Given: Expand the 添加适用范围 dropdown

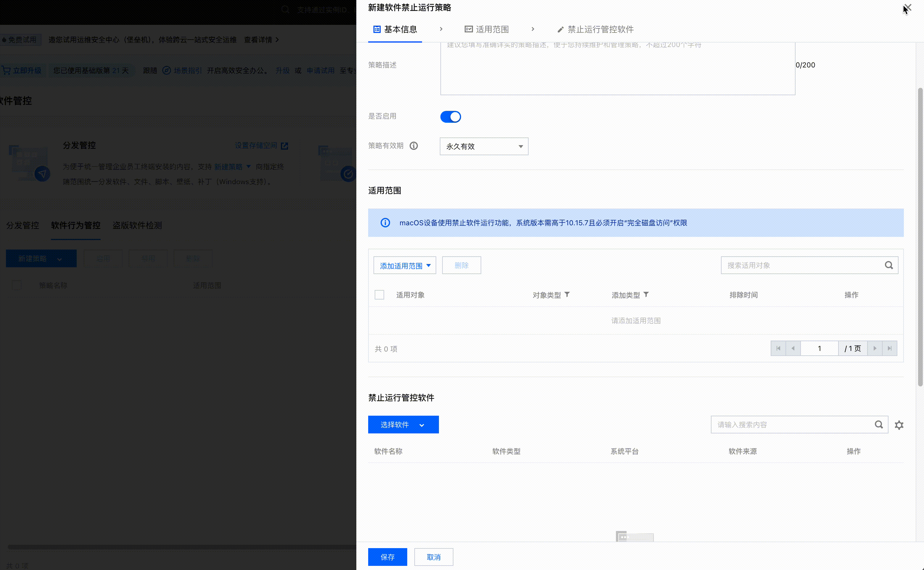Looking at the screenshot, I should (405, 266).
